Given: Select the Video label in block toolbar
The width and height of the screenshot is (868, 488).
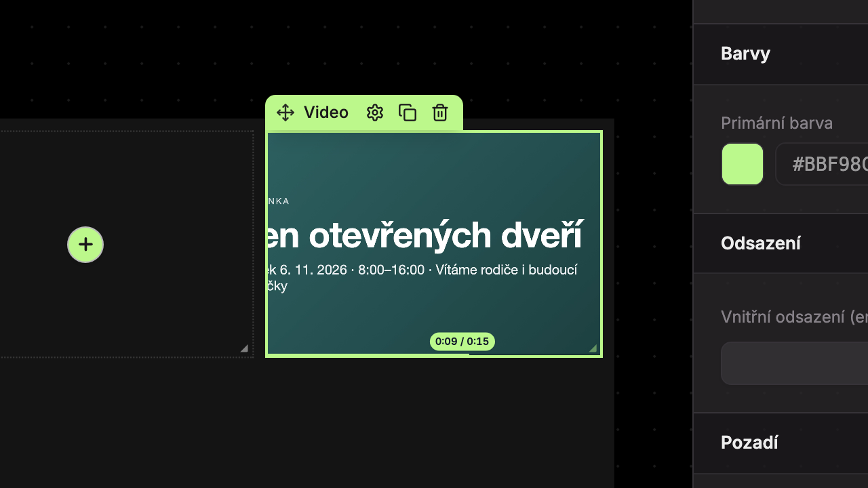Looking at the screenshot, I should 326,113.
